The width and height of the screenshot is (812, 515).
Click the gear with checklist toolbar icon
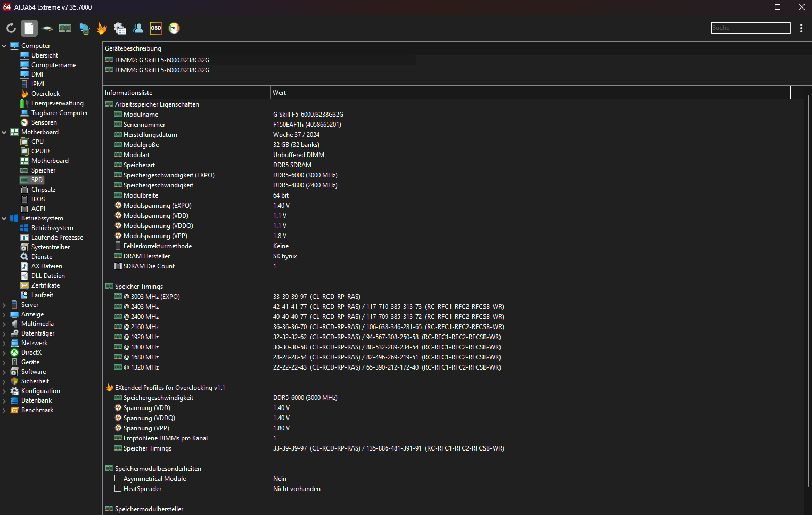coord(120,28)
